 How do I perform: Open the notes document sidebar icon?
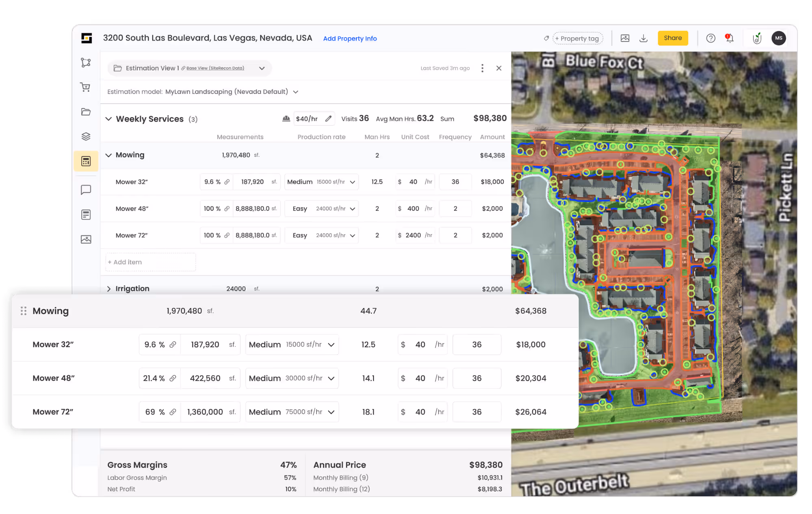pos(86,215)
